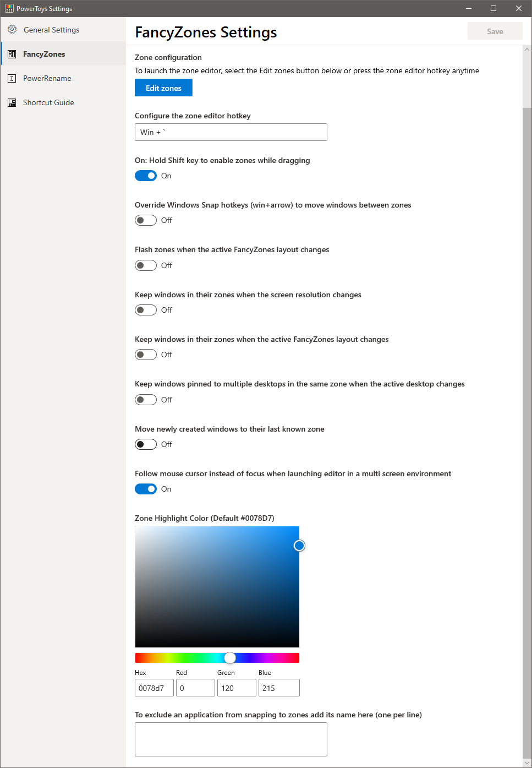Click the Edit zones button
This screenshot has height=768, width=532.
163,88
